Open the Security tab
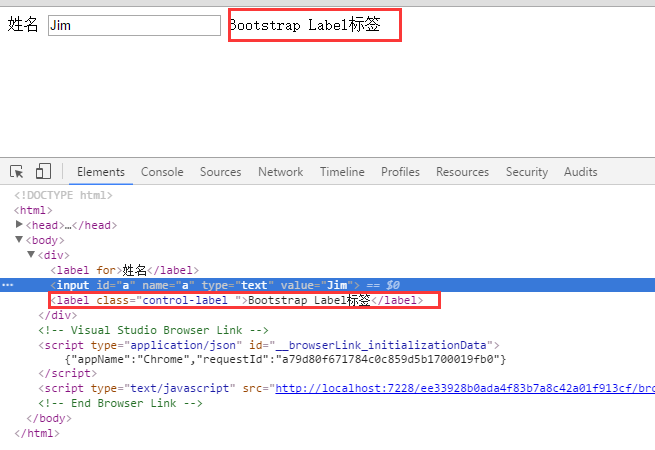Screen dimensions: 655x450 [x=527, y=172]
